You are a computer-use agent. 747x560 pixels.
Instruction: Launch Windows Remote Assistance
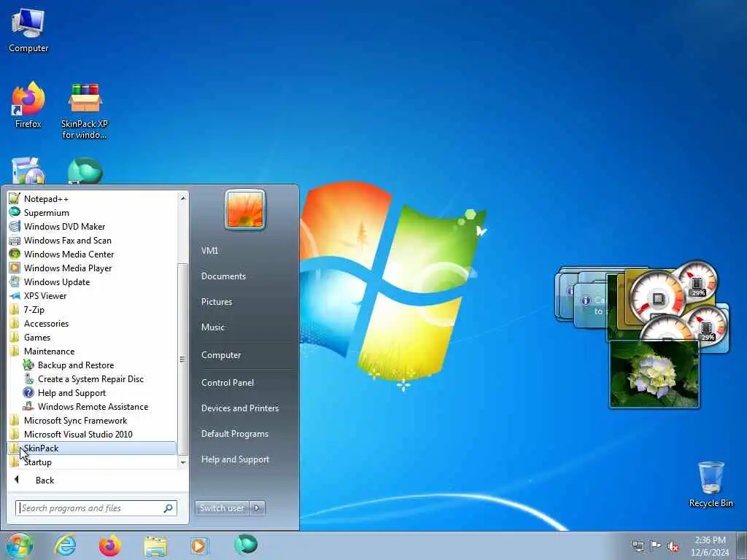coord(93,406)
